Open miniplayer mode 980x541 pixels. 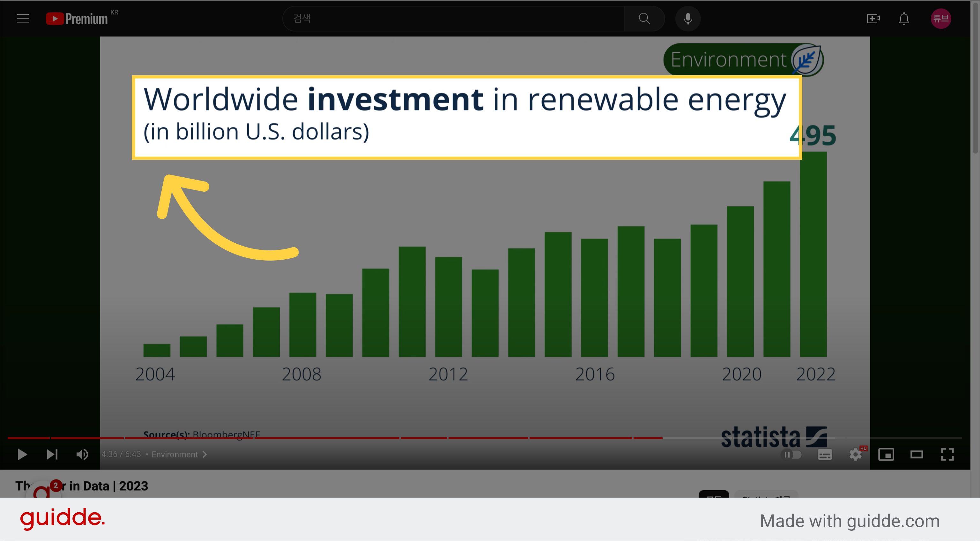click(x=886, y=454)
